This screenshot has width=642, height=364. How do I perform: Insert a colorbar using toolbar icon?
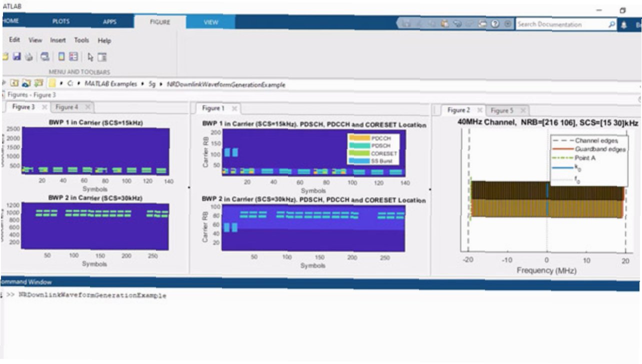(61, 56)
